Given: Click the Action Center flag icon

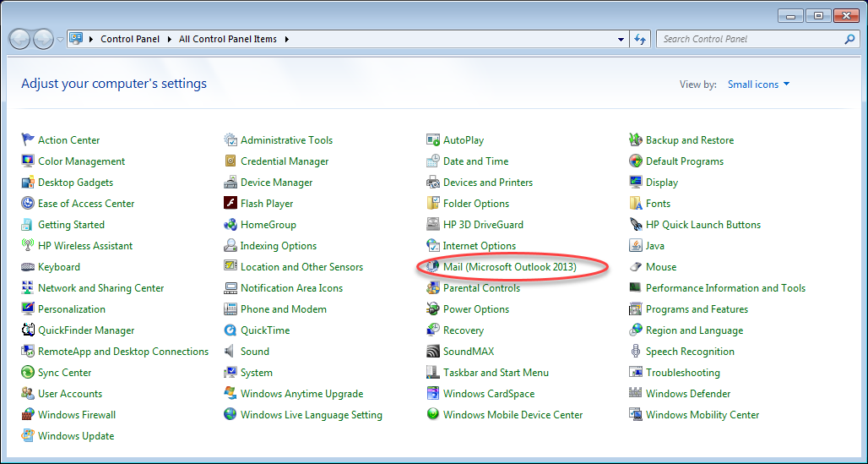Looking at the screenshot, I should tap(28, 140).
